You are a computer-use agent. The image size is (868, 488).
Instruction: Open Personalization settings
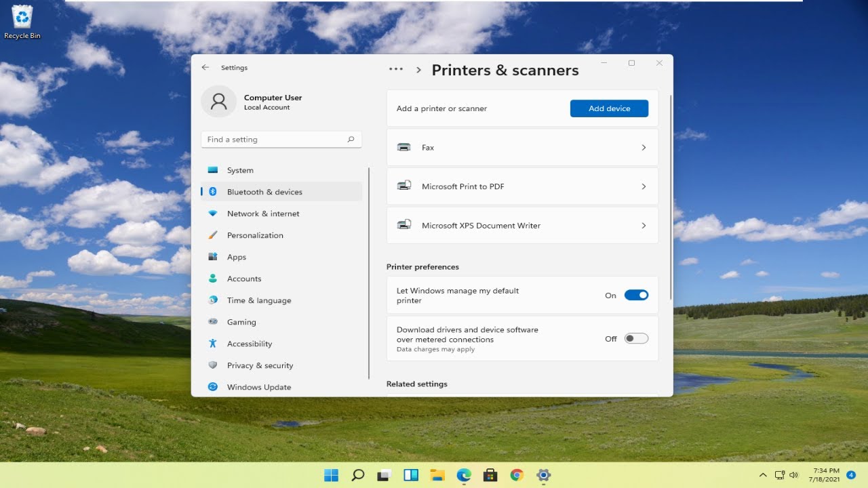(281, 235)
